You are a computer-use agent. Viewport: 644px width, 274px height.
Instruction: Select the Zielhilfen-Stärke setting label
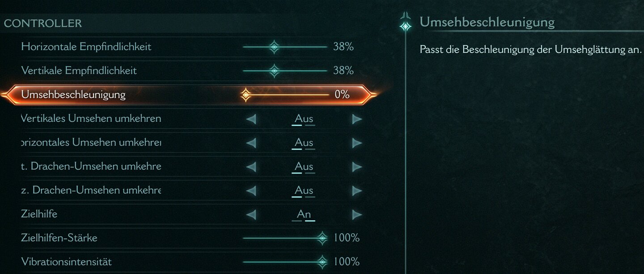[59, 238]
